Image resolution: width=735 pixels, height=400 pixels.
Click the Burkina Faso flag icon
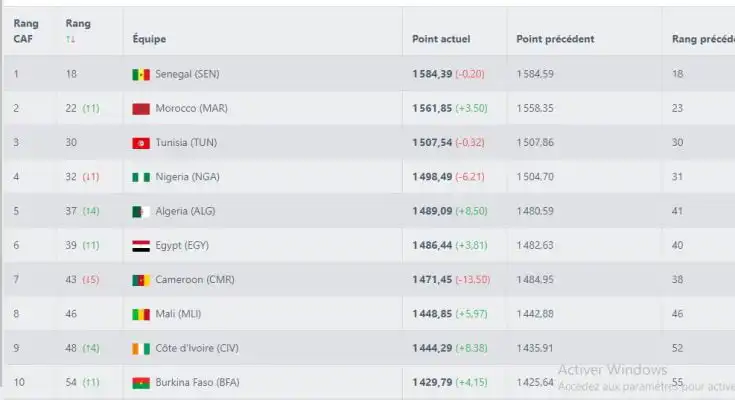pyautogui.click(x=141, y=383)
